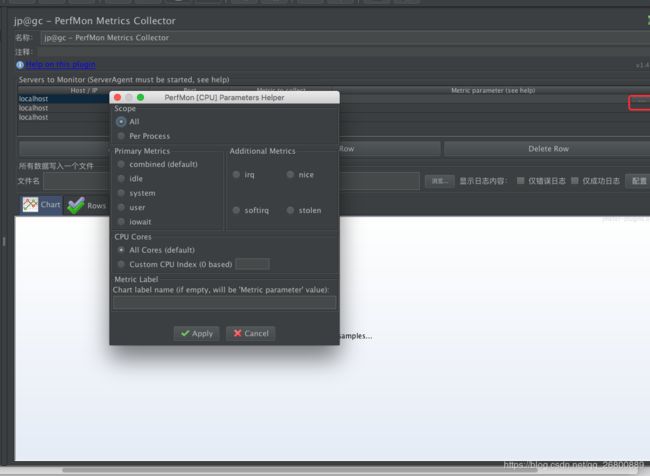
Task: Click the horizontal scrollbar at the bottom
Action: click(298, 470)
